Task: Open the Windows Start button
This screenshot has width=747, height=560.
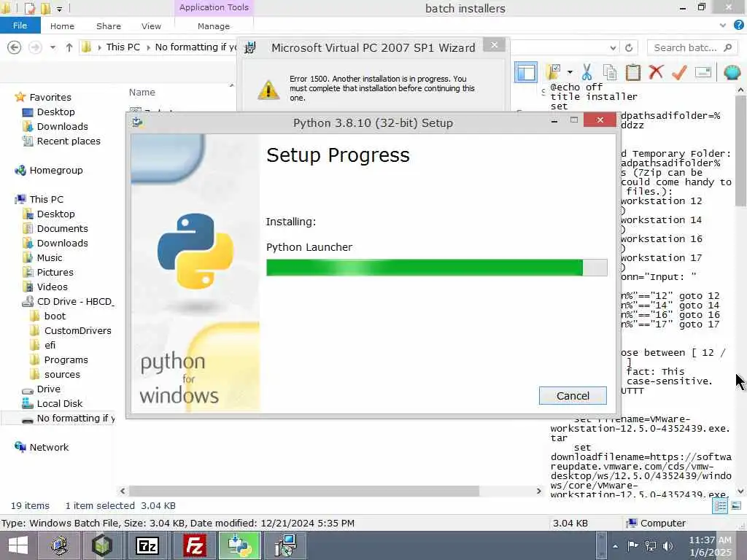Action: (18, 545)
